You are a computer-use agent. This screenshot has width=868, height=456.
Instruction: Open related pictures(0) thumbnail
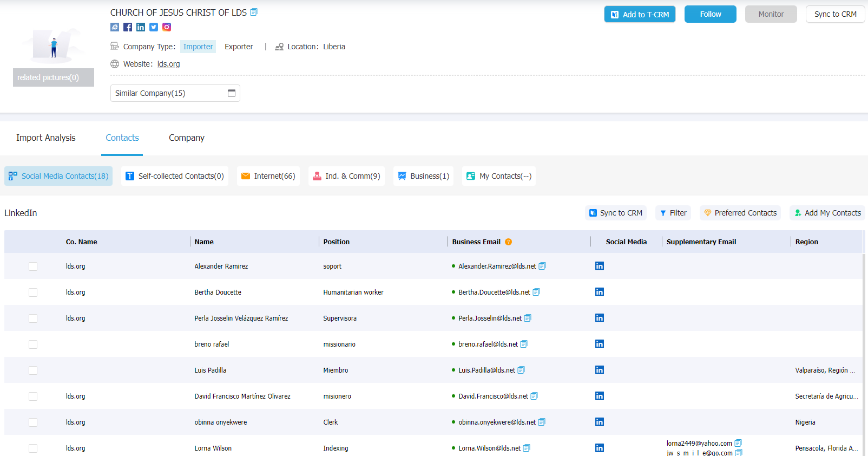tap(54, 77)
